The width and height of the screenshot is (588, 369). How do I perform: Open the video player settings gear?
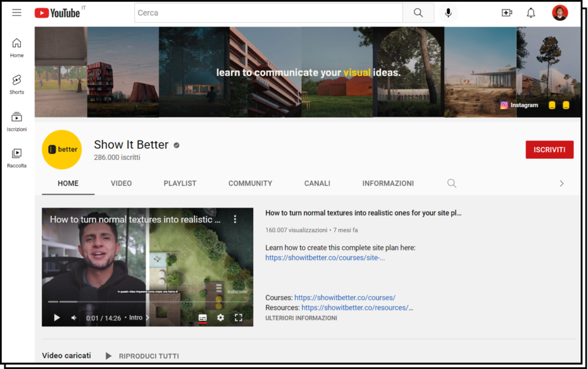click(x=220, y=317)
